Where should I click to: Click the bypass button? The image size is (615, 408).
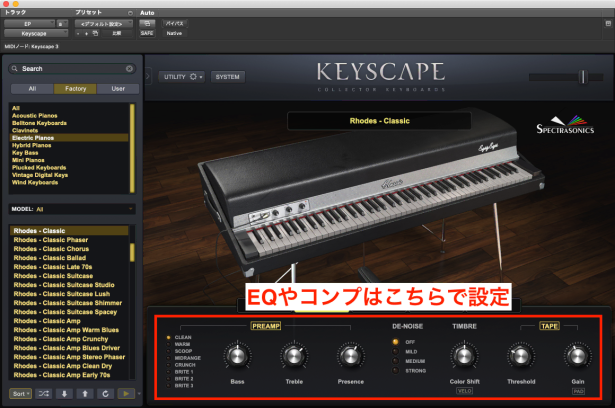174,24
